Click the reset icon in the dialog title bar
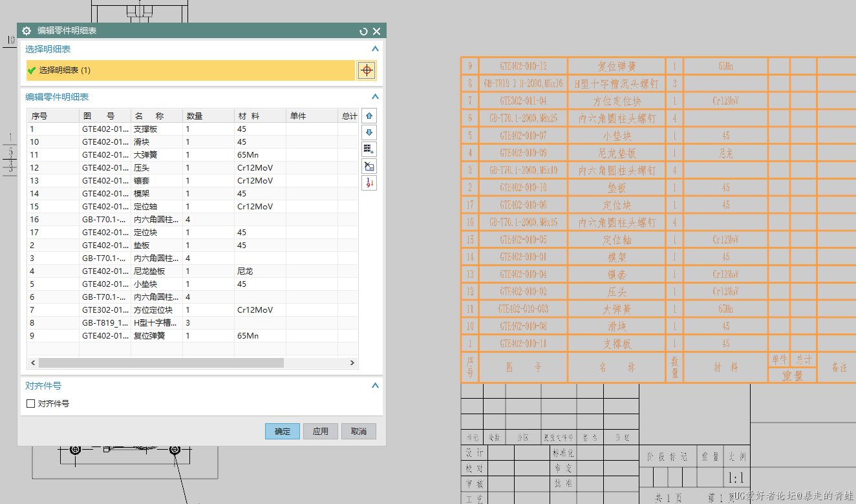Image resolution: width=856 pixels, height=504 pixels. (363, 30)
